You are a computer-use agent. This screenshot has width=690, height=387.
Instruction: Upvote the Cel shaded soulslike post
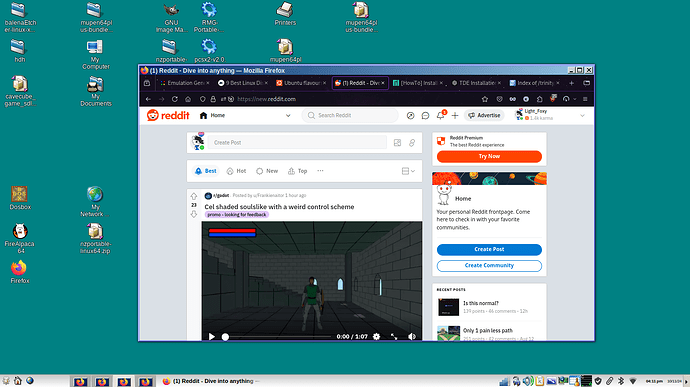click(194, 196)
